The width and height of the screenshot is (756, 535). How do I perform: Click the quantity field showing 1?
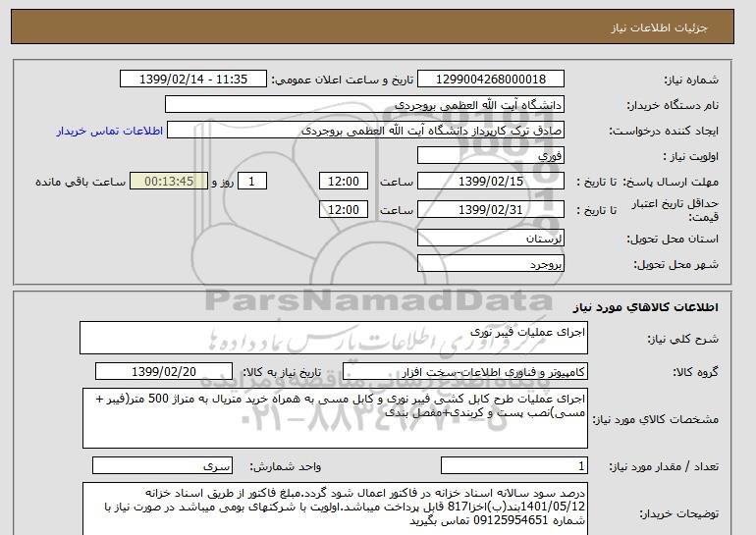coord(514,466)
